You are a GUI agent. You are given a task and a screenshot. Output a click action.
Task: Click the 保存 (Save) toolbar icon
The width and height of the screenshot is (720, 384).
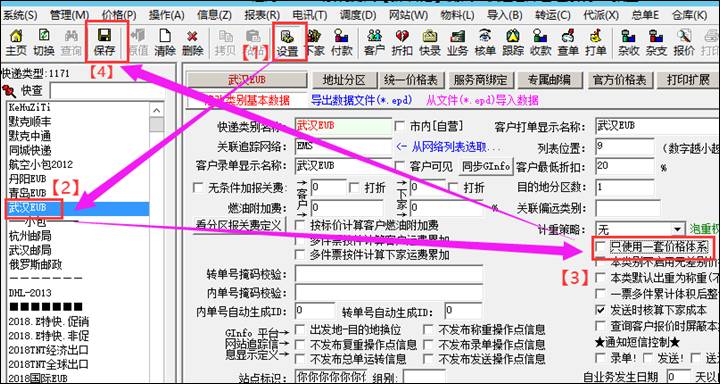(x=104, y=42)
